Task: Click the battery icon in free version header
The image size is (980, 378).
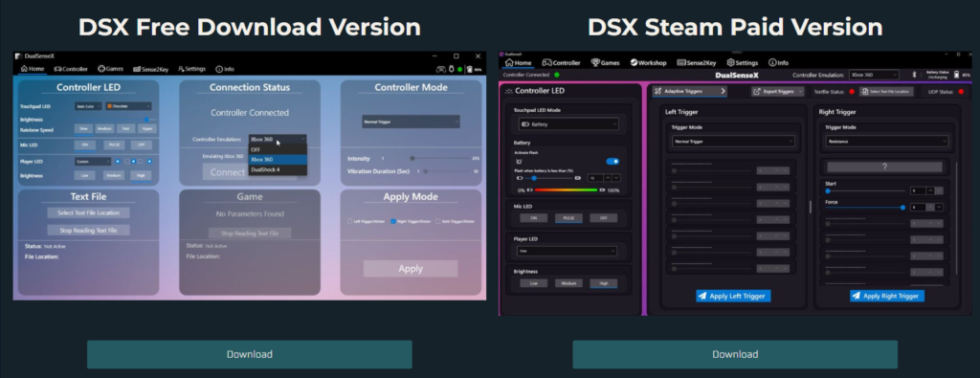Action: click(x=469, y=69)
